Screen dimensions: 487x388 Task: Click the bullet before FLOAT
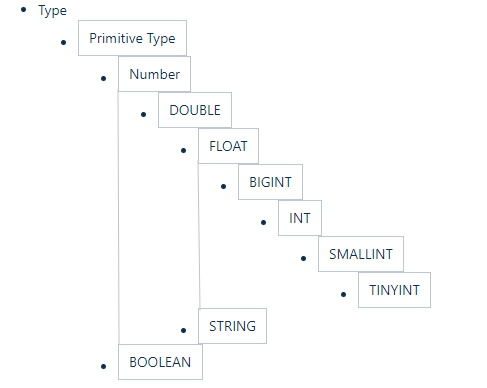(x=183, y=150)
